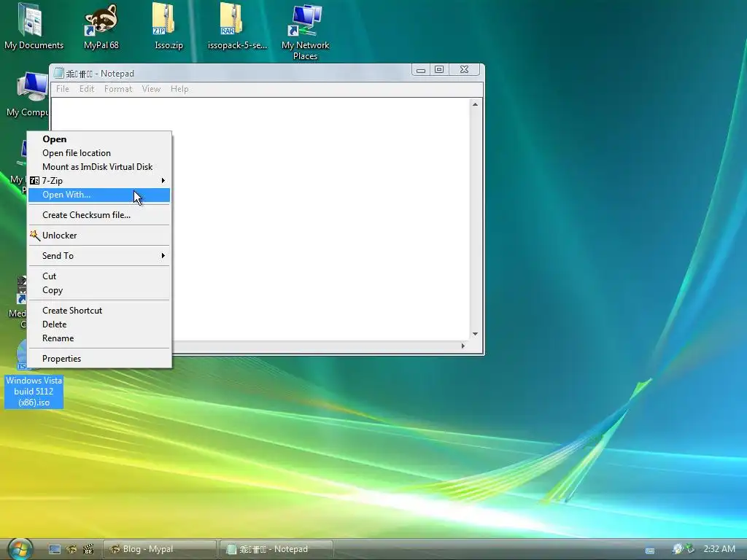The height and width of the screenshot is (560, 747).
Task: Click the 2:32 AM taskbar clock
Action: click(x=719, y=549)
